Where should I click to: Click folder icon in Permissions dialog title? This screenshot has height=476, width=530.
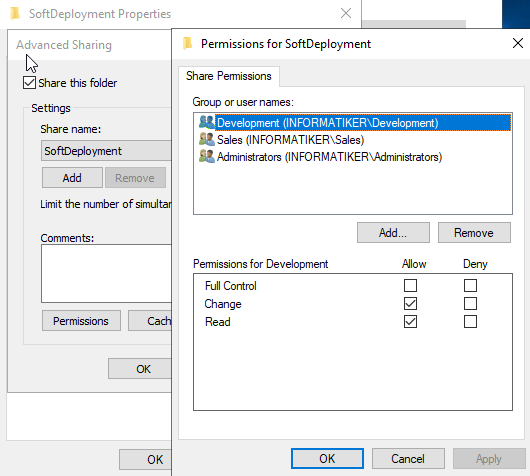click(x=188, y=44)
